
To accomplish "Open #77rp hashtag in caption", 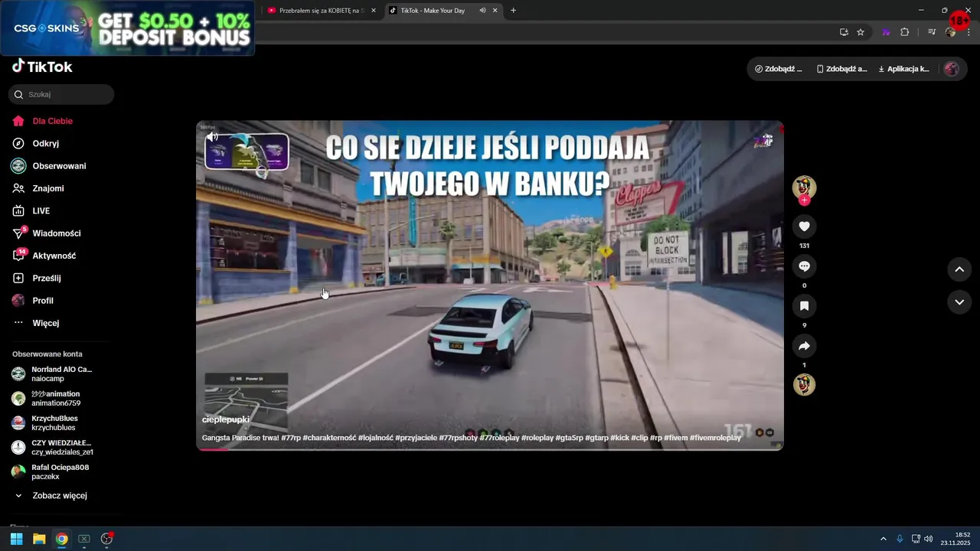I will pos(290,438).
